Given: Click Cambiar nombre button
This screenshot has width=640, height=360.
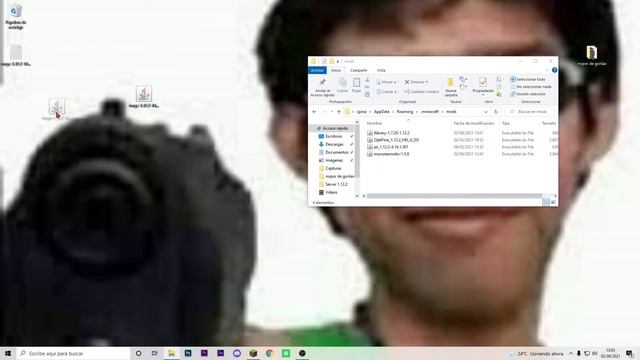Looking at the screenshot, I should tap(421, 92).
